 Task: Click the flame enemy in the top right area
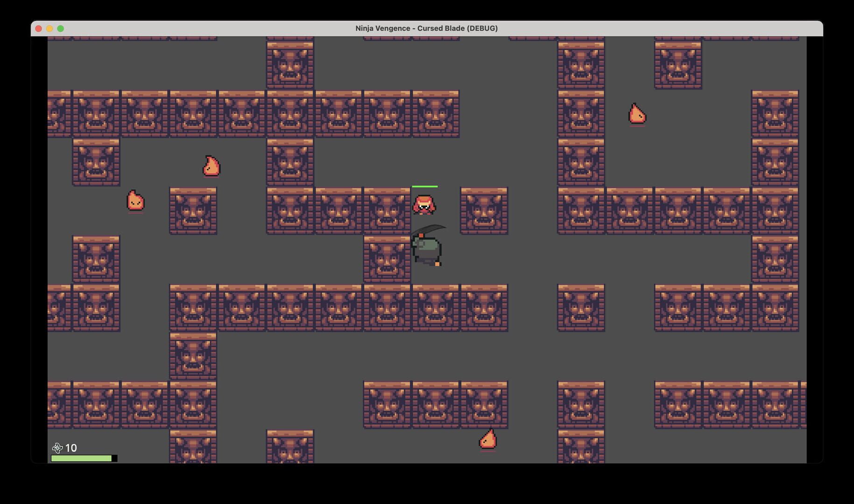[x=637, y=113]
